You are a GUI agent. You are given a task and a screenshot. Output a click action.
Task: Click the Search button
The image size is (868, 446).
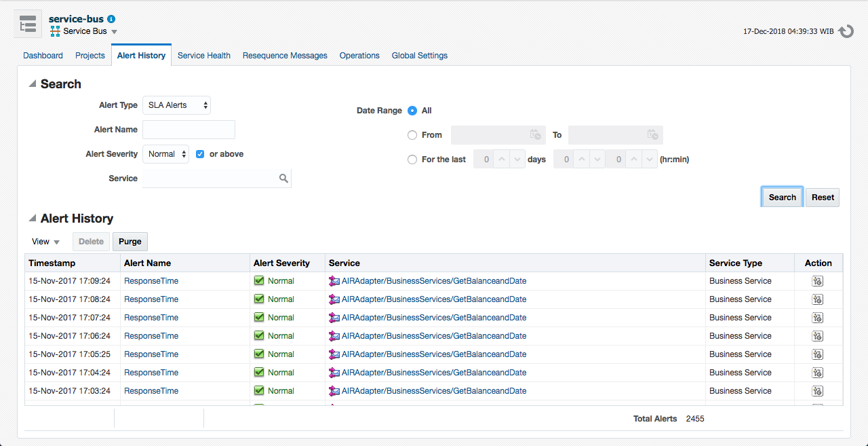[x=781, y=196]
